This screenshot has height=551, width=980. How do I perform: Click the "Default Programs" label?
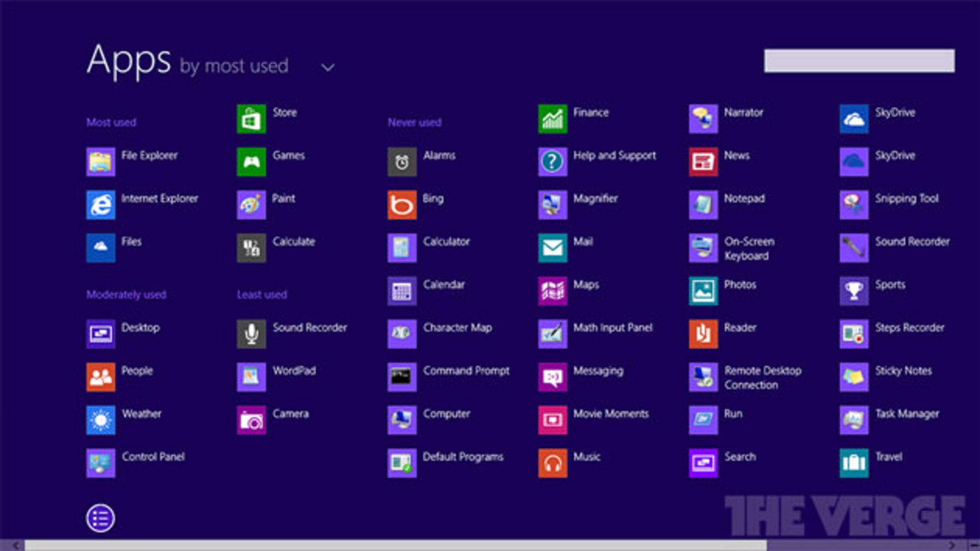[463, 457]
